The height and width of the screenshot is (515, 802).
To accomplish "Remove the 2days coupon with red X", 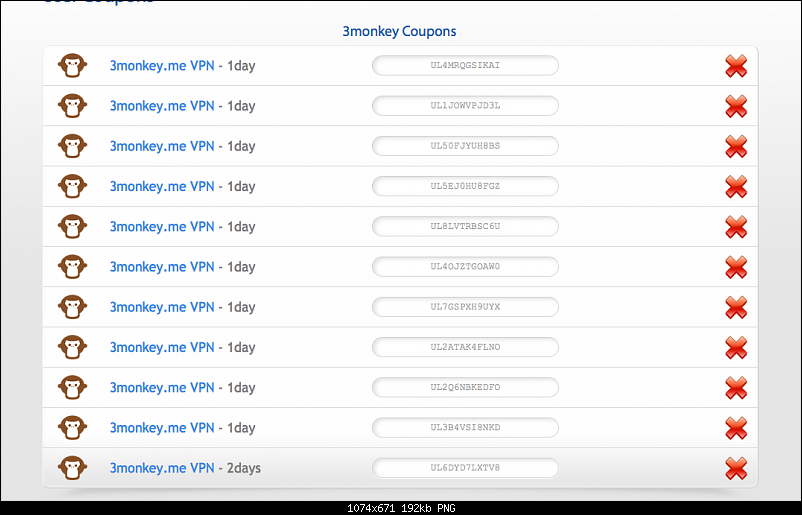I will [x=736, y=468].
